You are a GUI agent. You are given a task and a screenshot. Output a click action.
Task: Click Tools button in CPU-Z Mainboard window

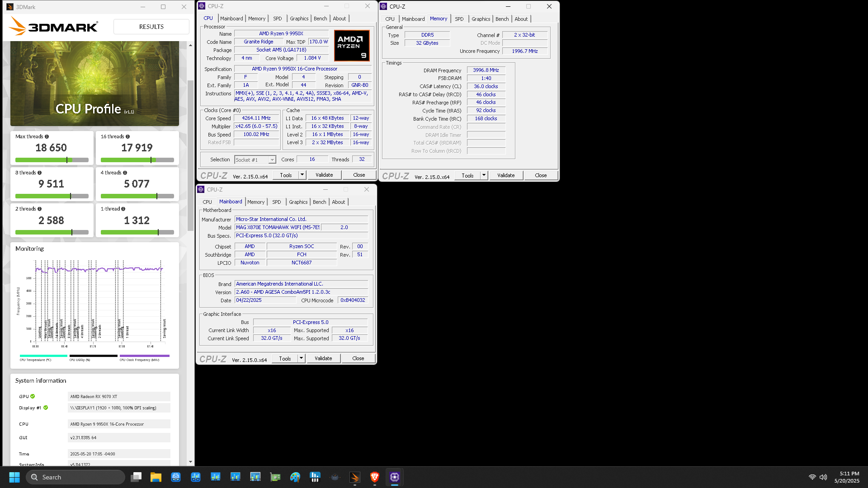pos(285,358)
